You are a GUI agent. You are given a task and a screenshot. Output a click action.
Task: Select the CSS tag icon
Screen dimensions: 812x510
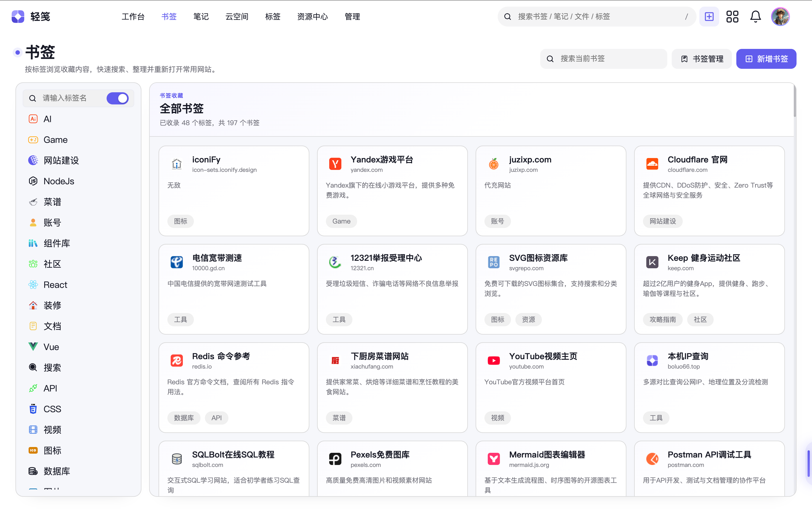pos(33,409)
